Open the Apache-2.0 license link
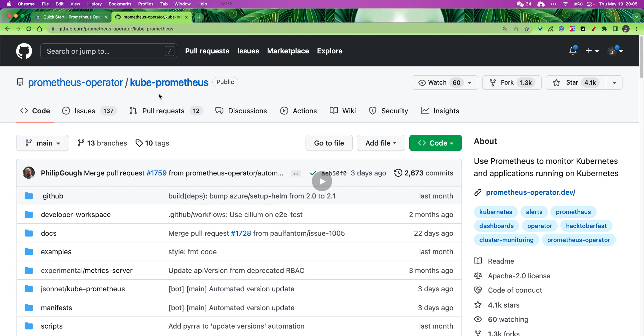 pos(519,276)
